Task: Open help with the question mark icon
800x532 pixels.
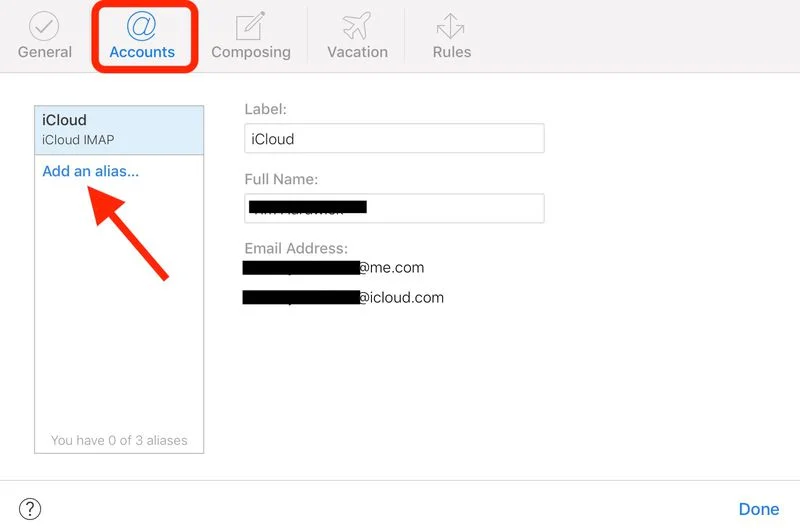Action: pos(30,509)
